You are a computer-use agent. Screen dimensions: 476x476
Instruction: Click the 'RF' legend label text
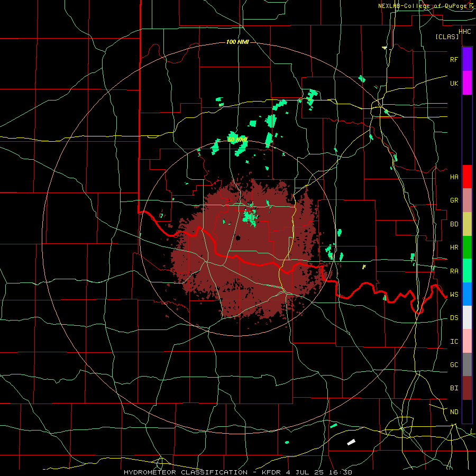coord(454,59)
